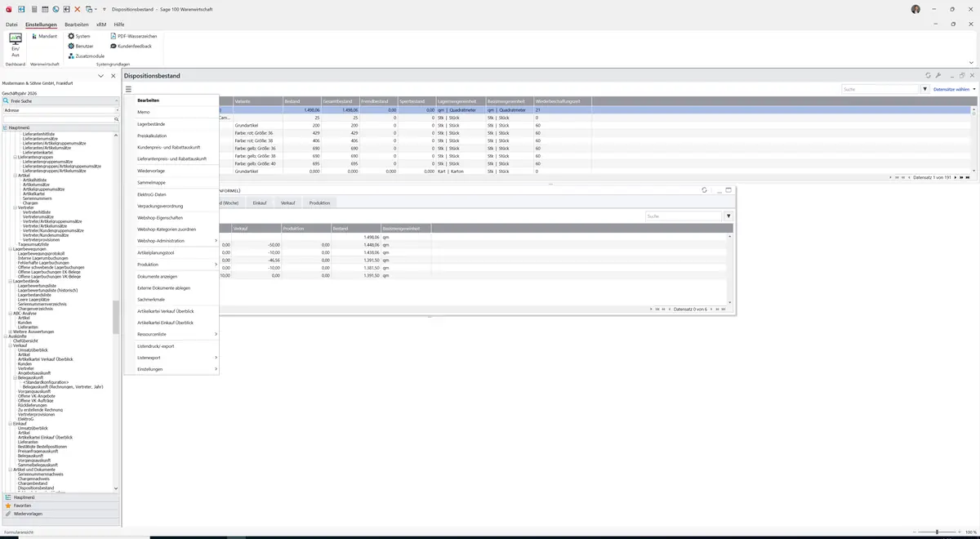Switch to the Bearbeiten ribbon tab
The height and width of the screenshot is (539, 980).
76,24
